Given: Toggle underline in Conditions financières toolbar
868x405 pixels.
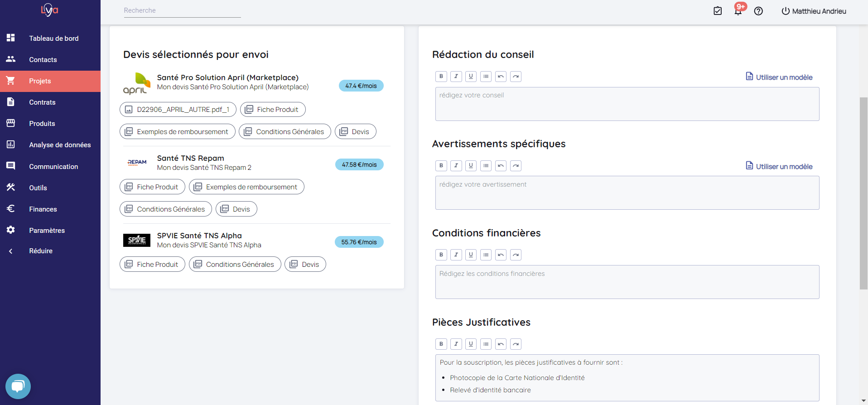Looking at the screenshot, I should (471, 255).
